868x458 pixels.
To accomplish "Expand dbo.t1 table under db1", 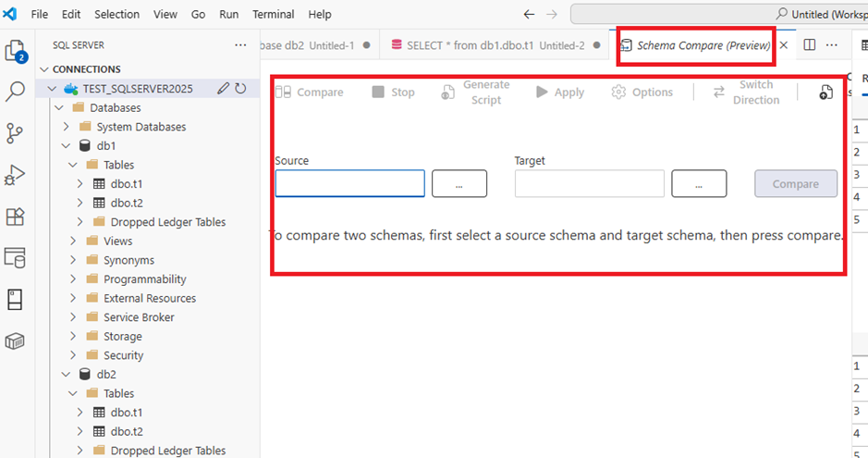I will pyautogui.click(x=79, y=184).
